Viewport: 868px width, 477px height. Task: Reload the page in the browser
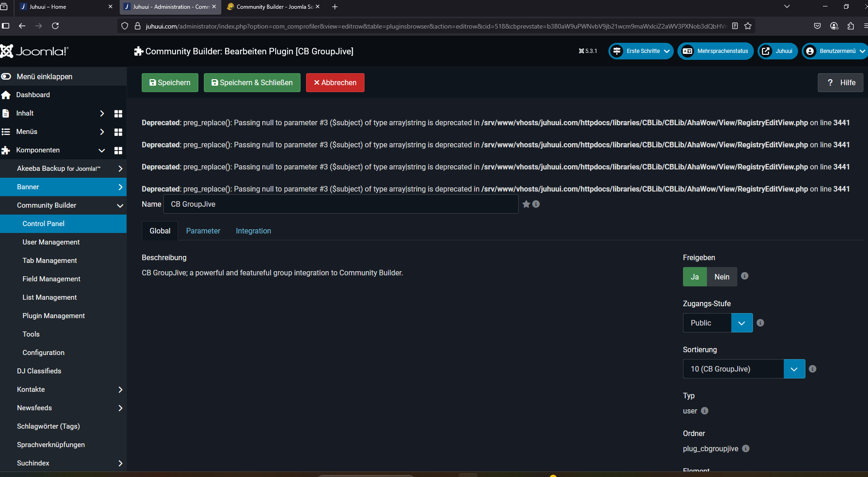point(55,26)
